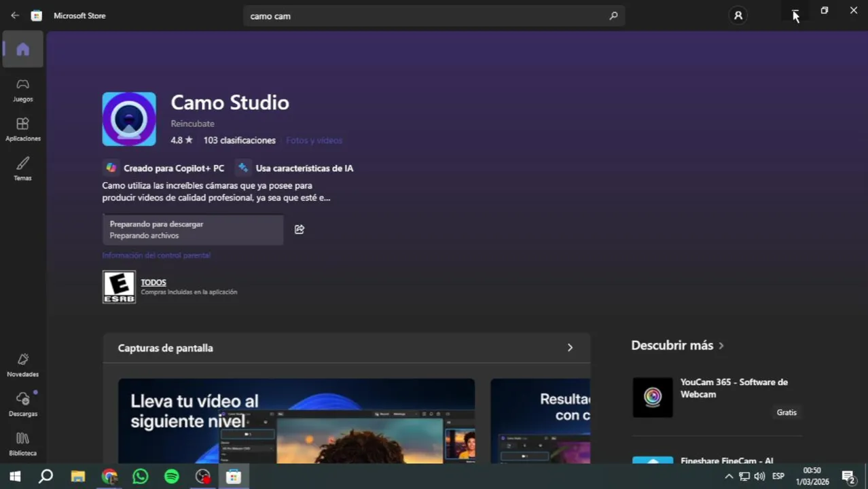Click the recording app taskbar icon
868x489 pixels.
[x=202, y=477]
